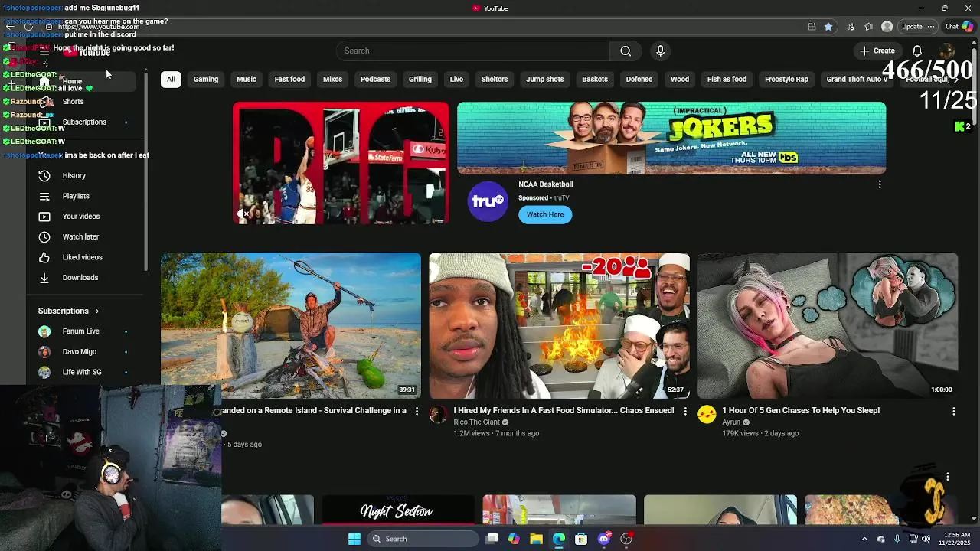Open the browser favorites list icon

(868, 26)
